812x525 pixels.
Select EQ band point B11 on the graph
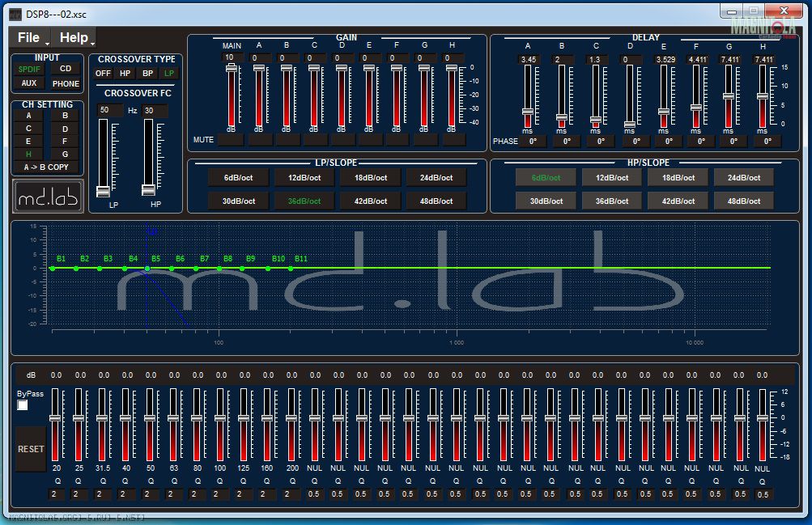[x=291, y=269]
